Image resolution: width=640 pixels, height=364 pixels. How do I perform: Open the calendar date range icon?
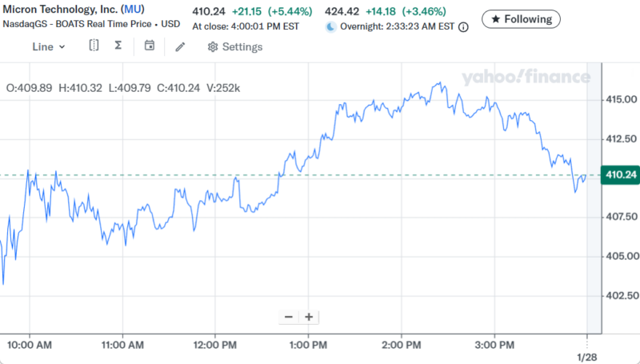[x=149, y=46]
